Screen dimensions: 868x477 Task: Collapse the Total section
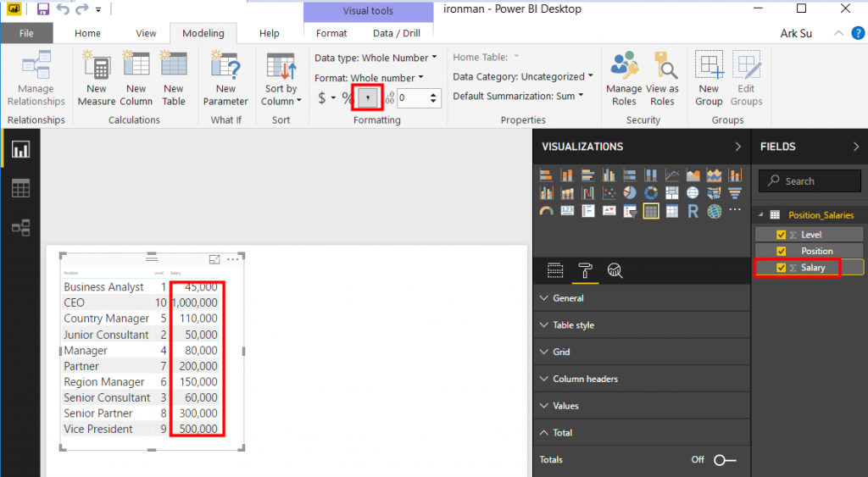coord(642,433)
